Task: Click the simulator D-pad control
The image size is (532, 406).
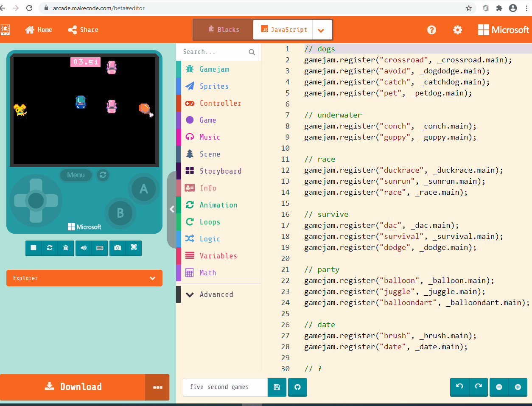Action: pyautogui.click(x=36, y=201)
